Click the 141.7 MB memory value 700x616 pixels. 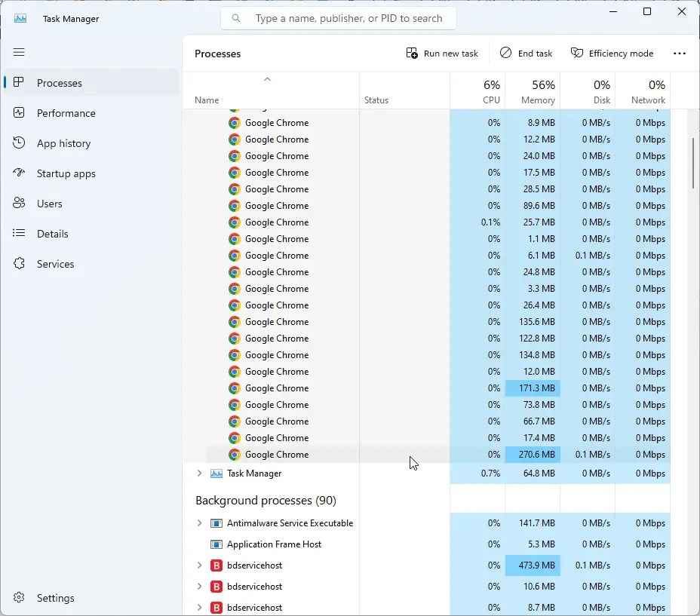click(x=536, y=523)
